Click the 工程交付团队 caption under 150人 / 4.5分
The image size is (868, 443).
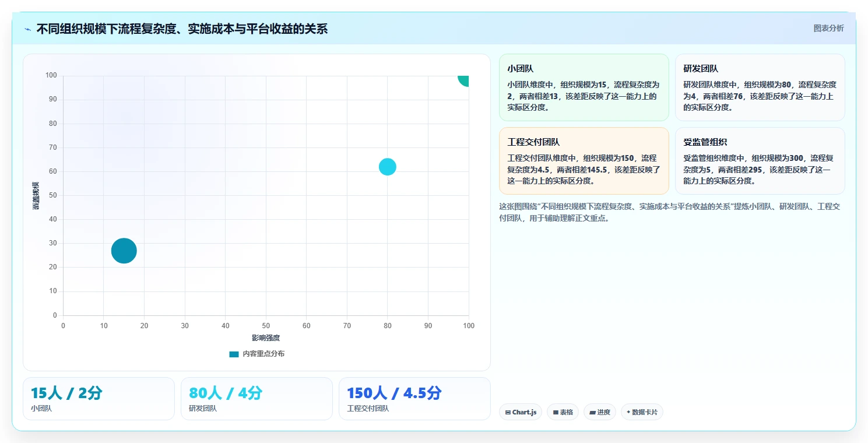[x=368, y=409]
